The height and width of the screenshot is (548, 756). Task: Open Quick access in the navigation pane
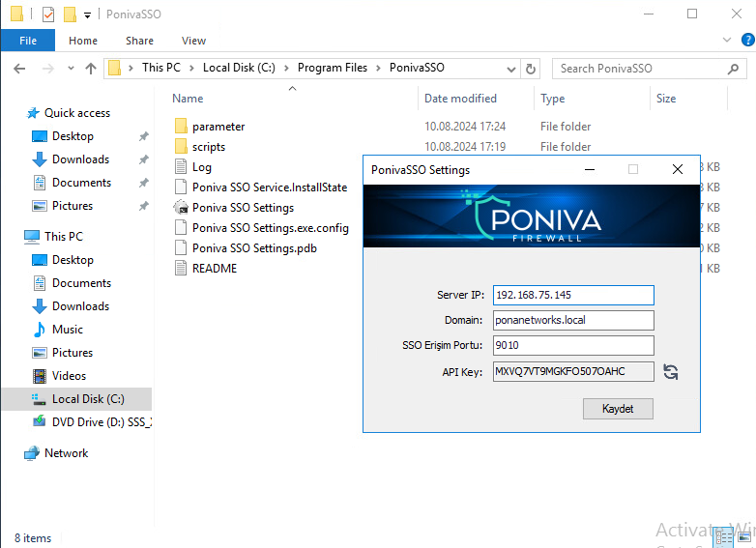pos(77,113)
